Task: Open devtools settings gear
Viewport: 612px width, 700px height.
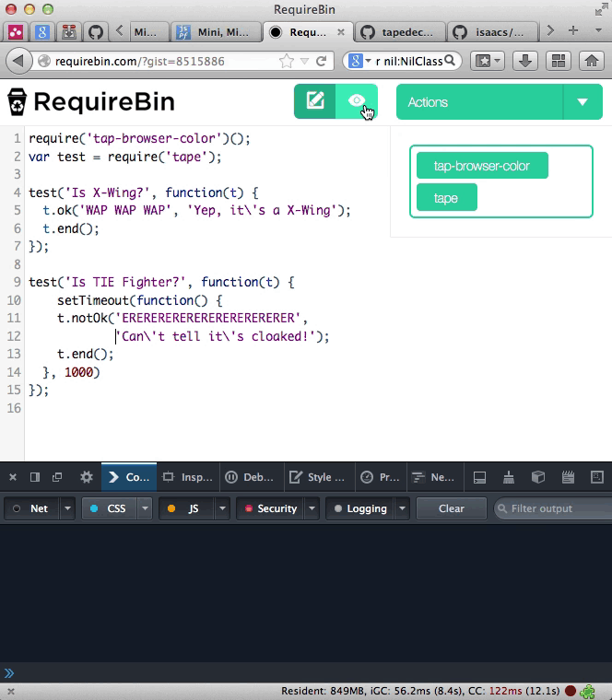Action: point(87,477)
